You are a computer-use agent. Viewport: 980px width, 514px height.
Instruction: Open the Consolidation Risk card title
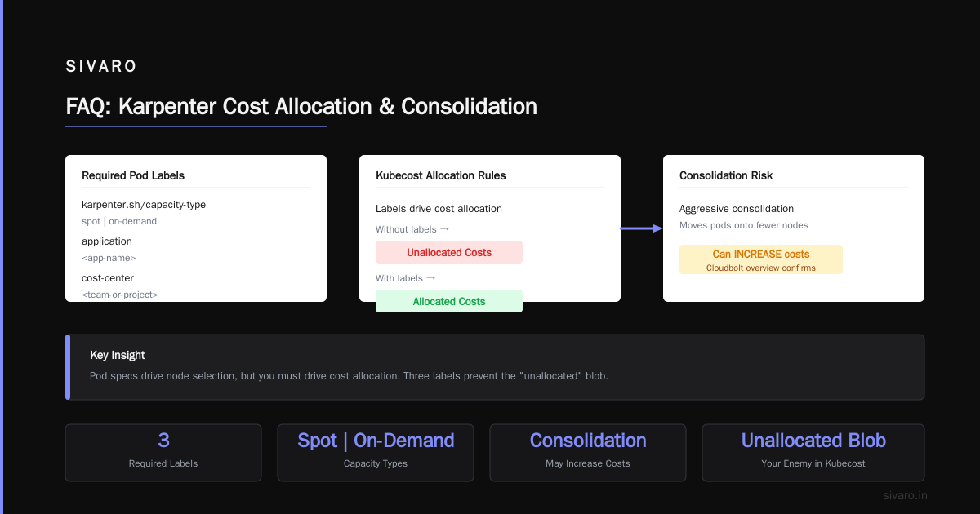726,175
